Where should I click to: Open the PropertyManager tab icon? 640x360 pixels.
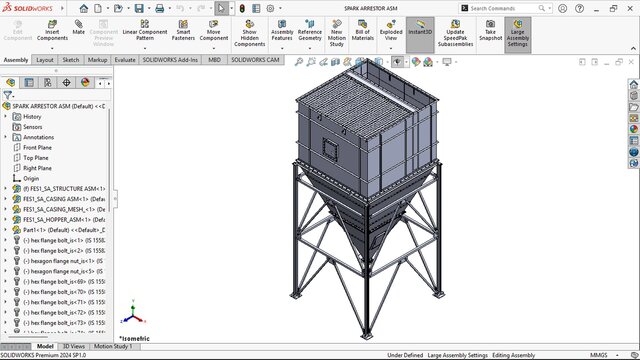click(29, 83)
